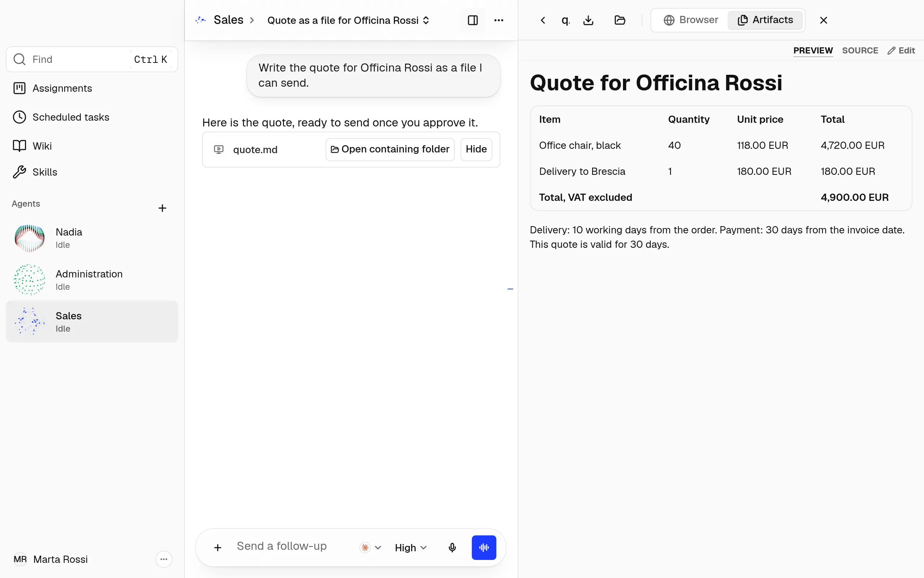Close the artifact panel
Viewport: 924px width, 578px height.
(x=824, y=20)
